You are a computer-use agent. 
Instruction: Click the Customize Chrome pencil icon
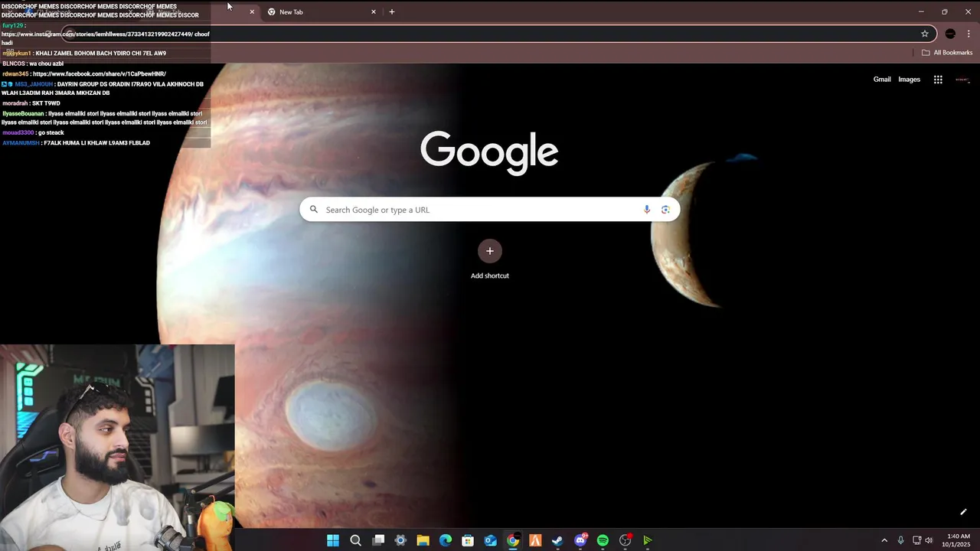pos(963,512)
